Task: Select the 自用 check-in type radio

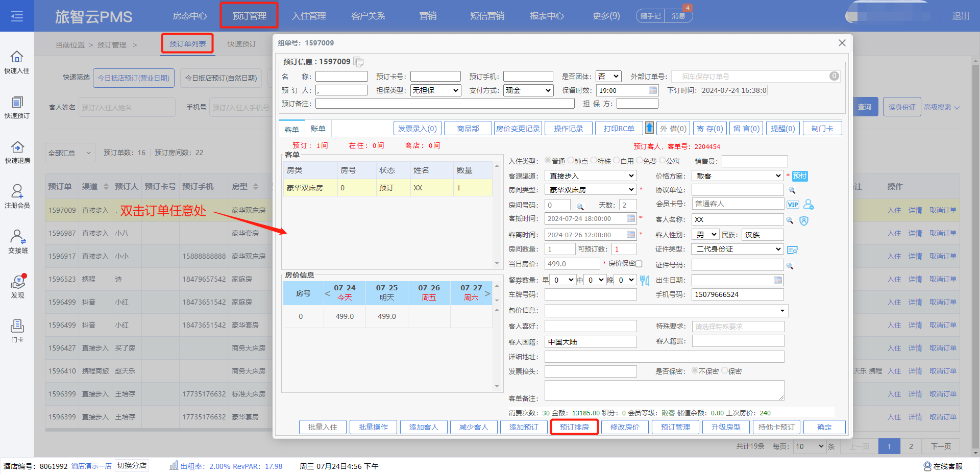Action: [617, 160]
